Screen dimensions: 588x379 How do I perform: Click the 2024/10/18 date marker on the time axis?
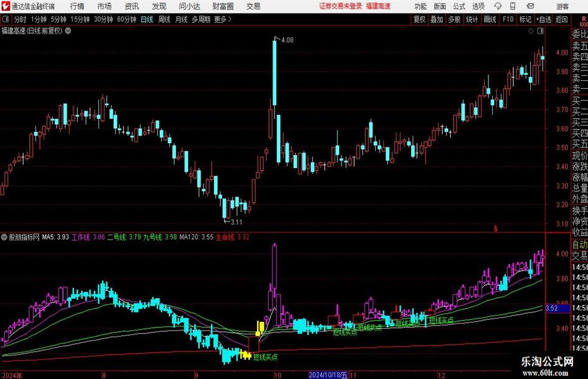click(x=328, y=375)
